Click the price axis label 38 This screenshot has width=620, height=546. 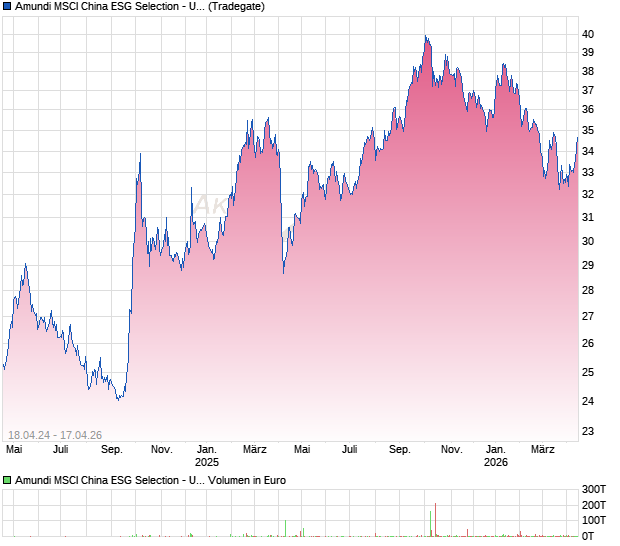click(588, 71)
